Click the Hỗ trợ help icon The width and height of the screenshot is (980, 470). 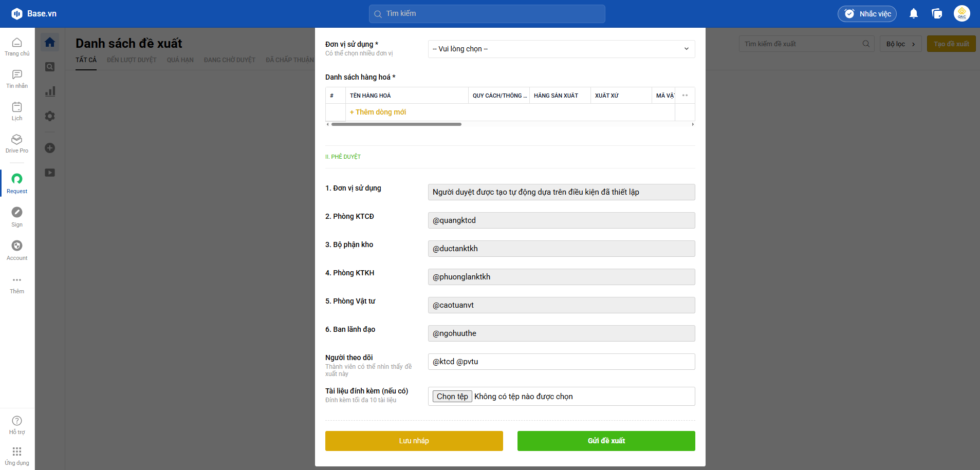[x=17, y=425]
